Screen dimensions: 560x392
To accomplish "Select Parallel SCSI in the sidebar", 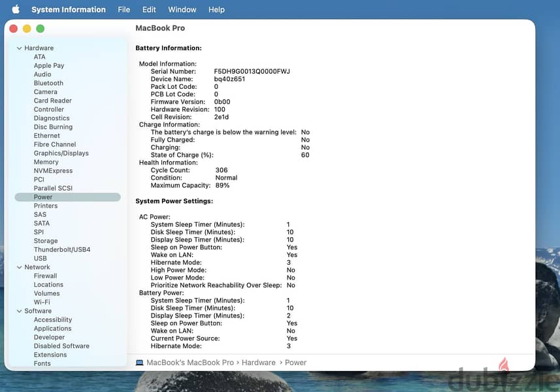I will pos(53,188).
